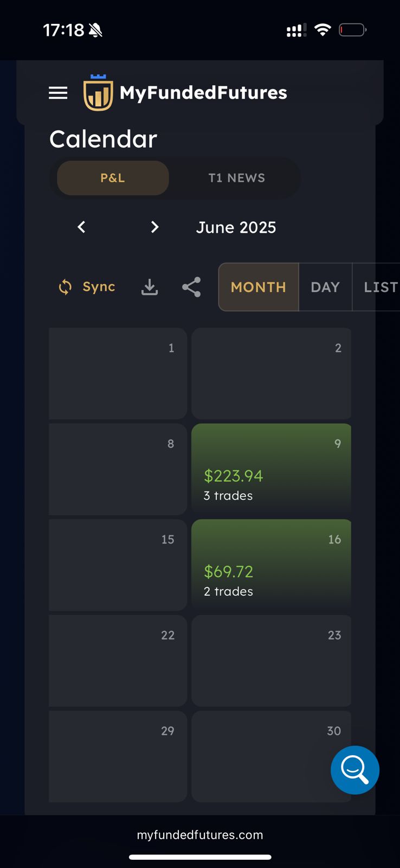400x868 pixels.
Task: Share the P&L calendar
Action: pos(191,287)
